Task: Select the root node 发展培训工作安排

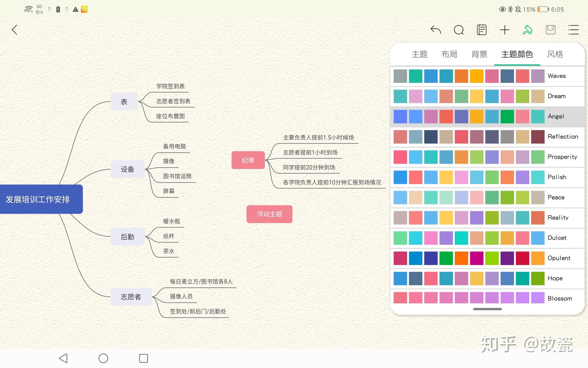Action: pyautogui.click(x=41, y=199)
